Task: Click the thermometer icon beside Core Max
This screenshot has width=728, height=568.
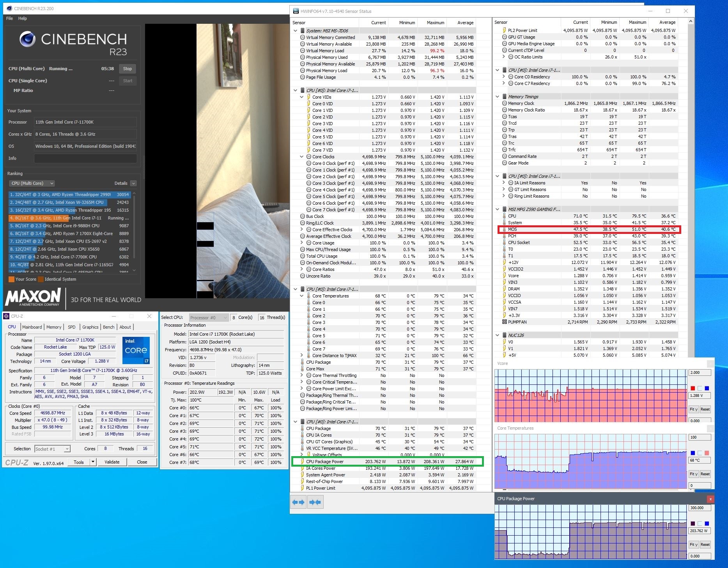Action: [x=302, y=369]
